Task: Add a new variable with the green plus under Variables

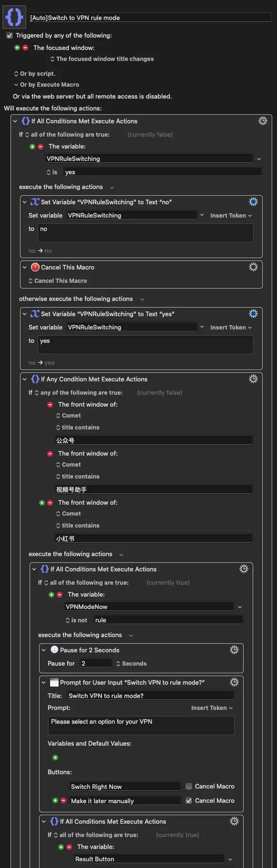Action: [55, 758]
